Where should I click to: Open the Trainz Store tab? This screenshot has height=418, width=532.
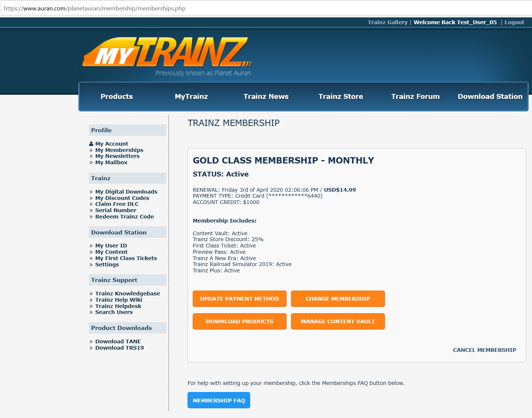(x=341, y=97)
